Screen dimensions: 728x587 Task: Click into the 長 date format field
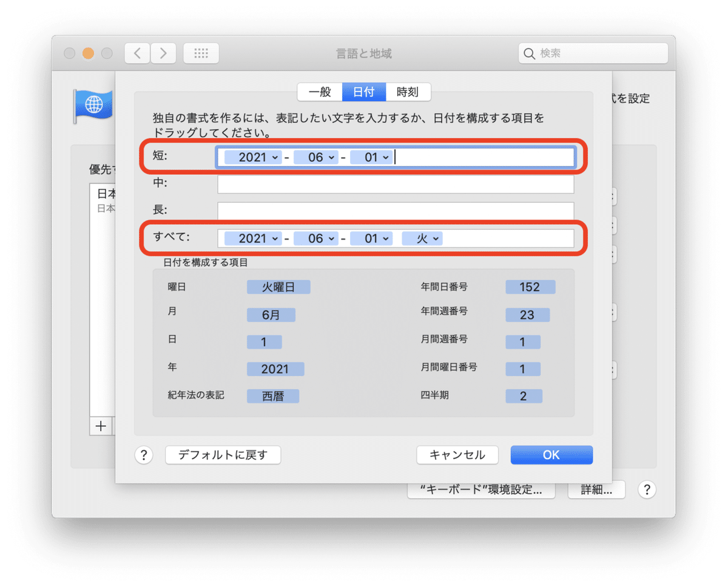[x=396, y=211]
